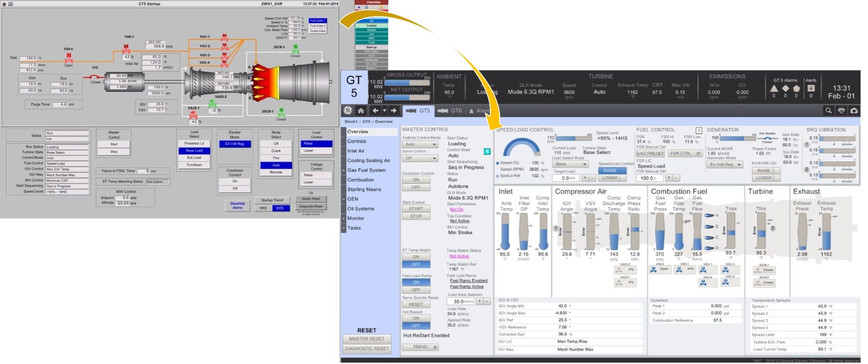868x364 pixels.
Task: Set Hot Restart to ON
Action: pos(416,319)
